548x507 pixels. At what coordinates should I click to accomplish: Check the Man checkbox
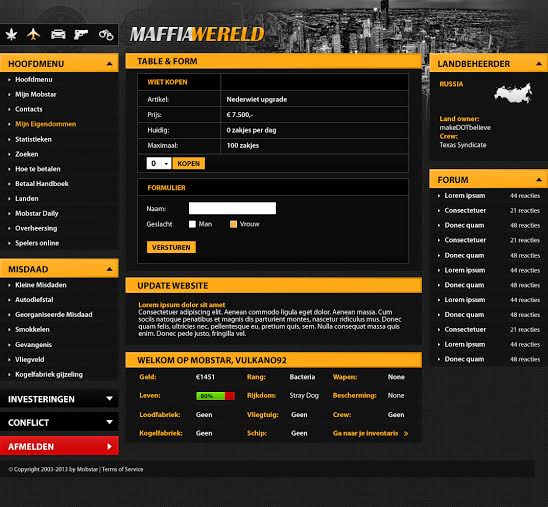(x=192, y=224)
